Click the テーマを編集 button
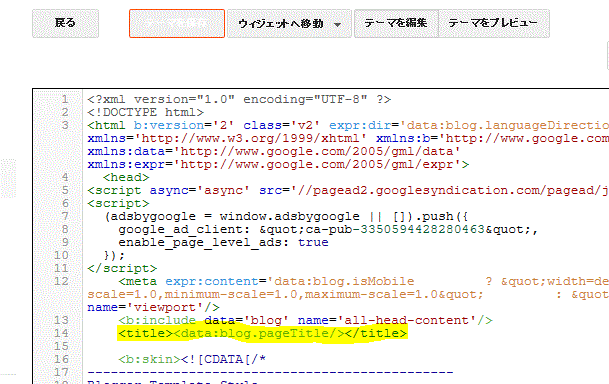 click(x=396, y=23)
